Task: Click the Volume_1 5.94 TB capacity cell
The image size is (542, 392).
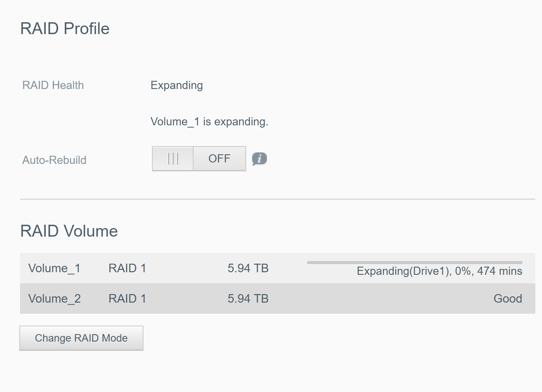Action: pyautogui.click(x=248, y=268)
